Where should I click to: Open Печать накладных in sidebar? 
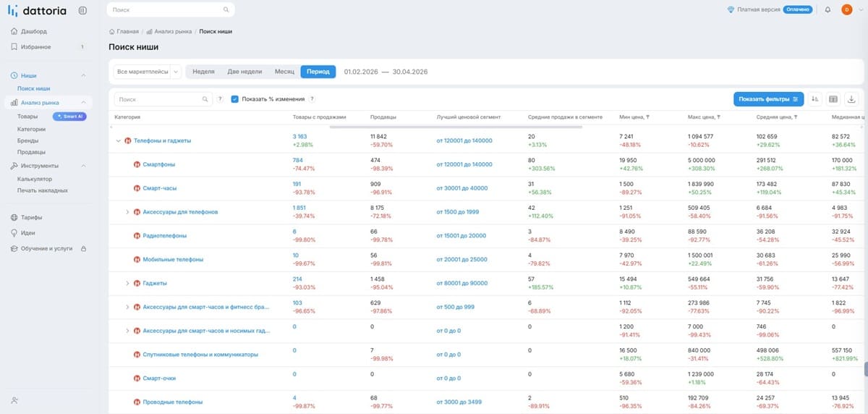click(x=43, y=190)
